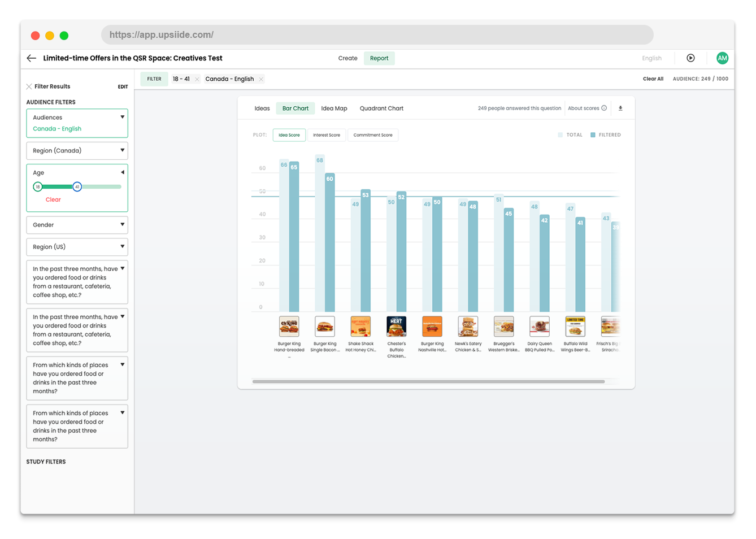This screenshot has height=539, width=756.
Task: Select the Bruegger's Western Brisket thumbnail
Action: pyautogui.click(x=504, y=326)
